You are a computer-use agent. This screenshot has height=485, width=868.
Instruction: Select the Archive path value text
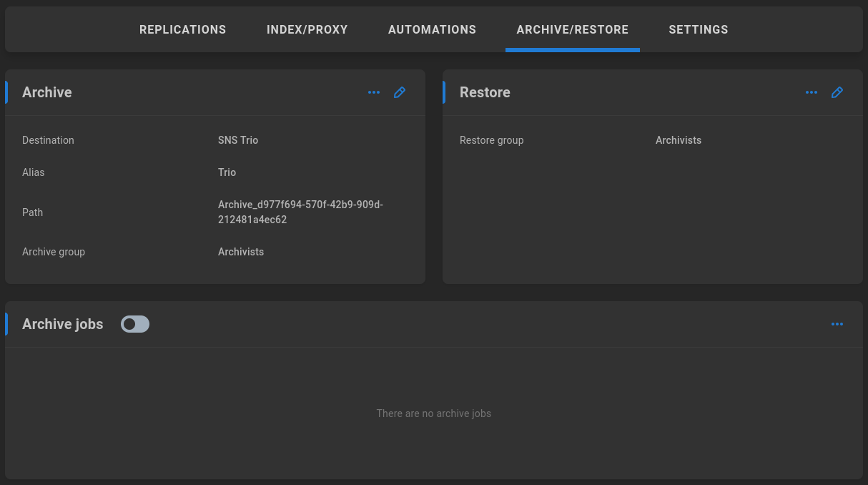click(300, 212)
